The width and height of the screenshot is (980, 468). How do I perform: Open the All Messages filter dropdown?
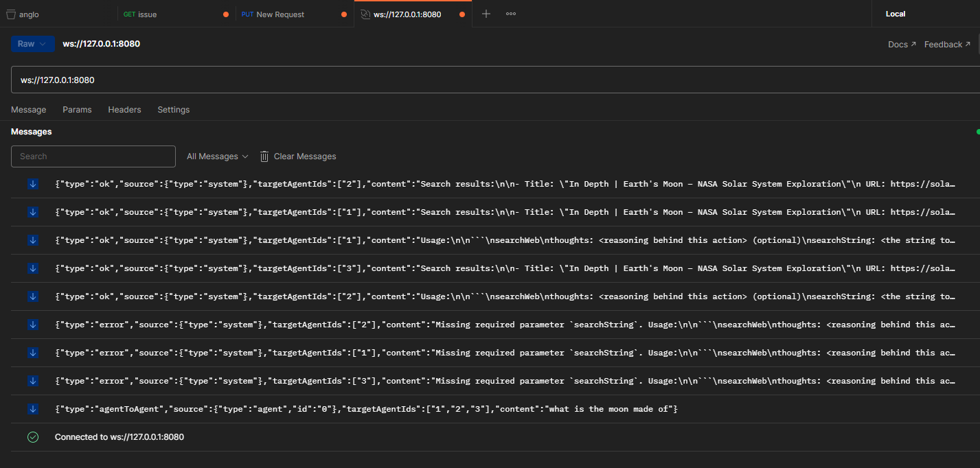pos(217,156)
